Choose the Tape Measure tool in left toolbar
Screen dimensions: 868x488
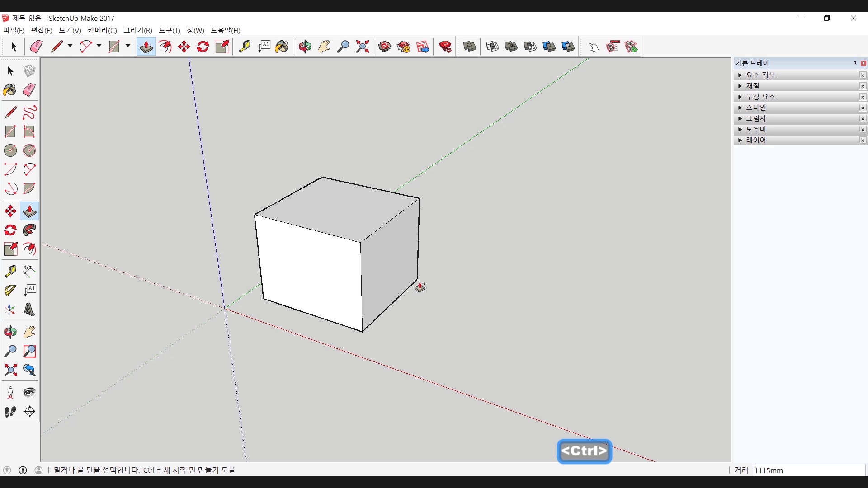click(x=10, y=271)
